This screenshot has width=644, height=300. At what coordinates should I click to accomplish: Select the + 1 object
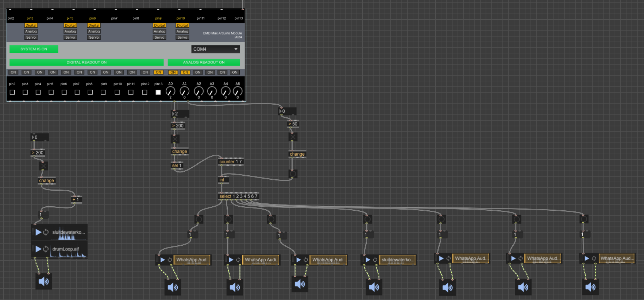pos(76,199)
